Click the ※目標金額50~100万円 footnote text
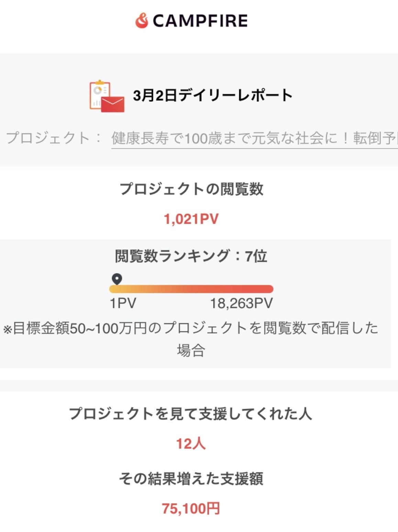 click(191, 328)
